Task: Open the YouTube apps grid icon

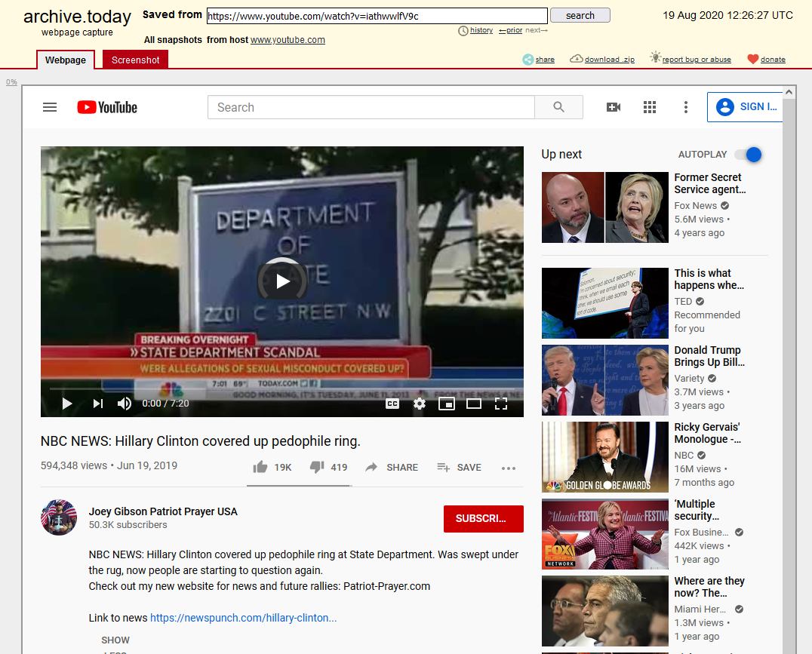Action: click(650, 107)
